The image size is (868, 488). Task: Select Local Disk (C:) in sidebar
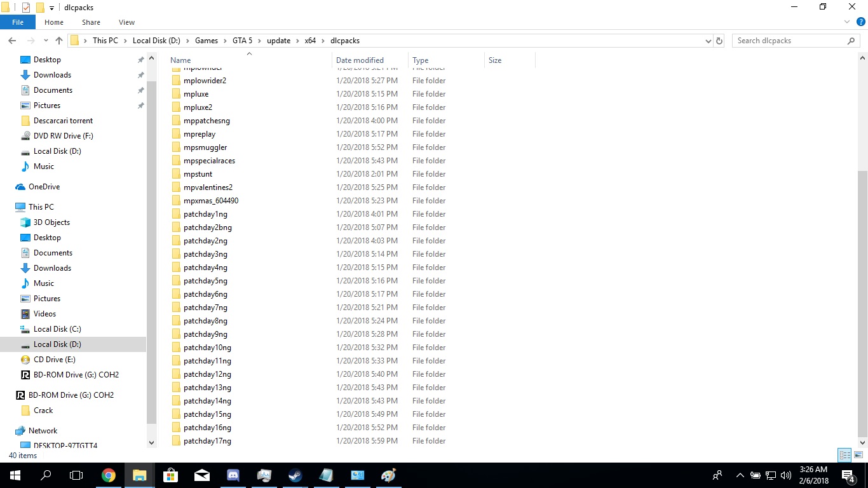click(57, 329)
